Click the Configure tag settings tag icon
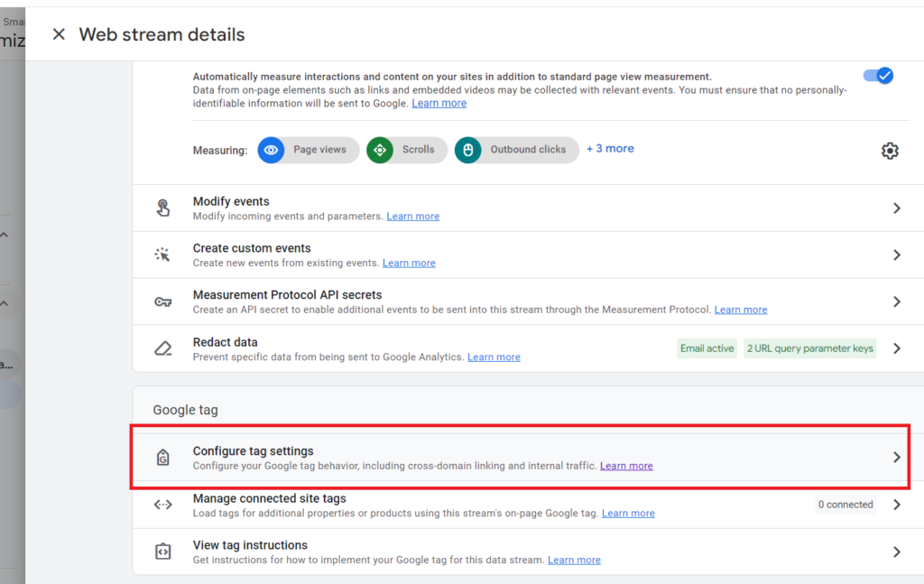The width and height of the screenshot is (924, 584). [163, 458]
